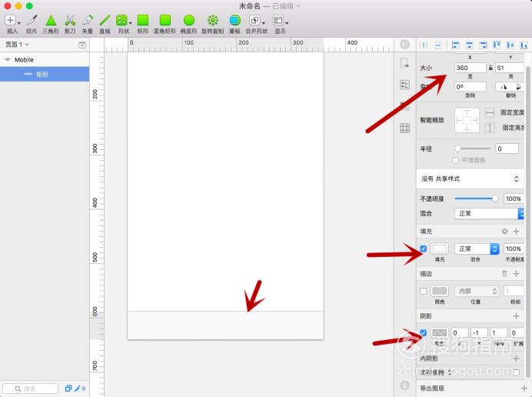Viewport: 532px width, 397px height.
Task: Toggle the size proportion lock icon
Action: 490,68
